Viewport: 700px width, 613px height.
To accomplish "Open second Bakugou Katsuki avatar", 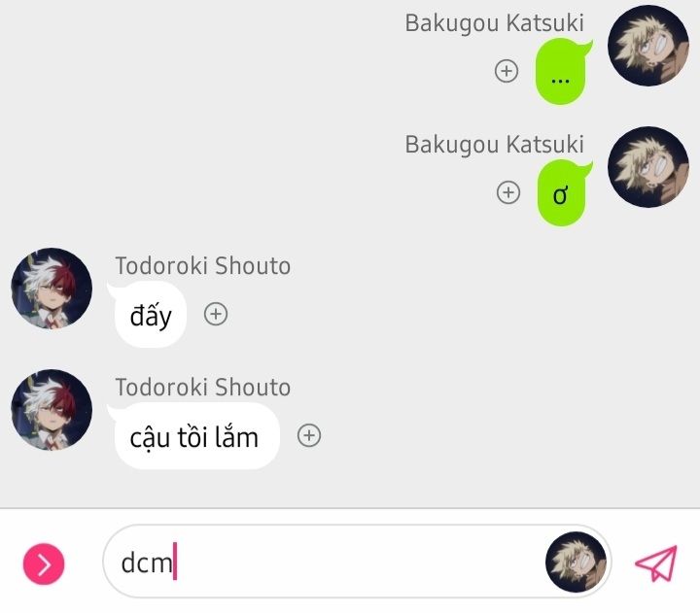I will tap(648, 167).
